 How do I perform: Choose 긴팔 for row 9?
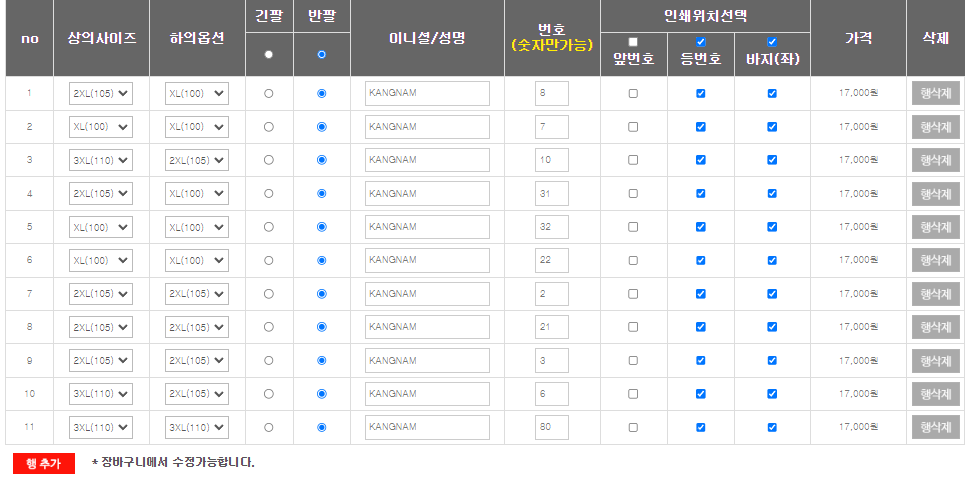(269, 360)
